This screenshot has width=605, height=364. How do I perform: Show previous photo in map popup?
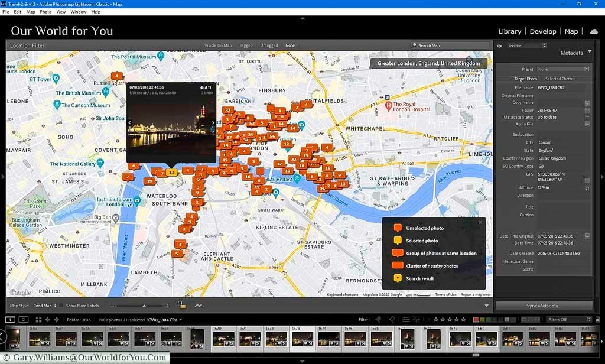130,123
